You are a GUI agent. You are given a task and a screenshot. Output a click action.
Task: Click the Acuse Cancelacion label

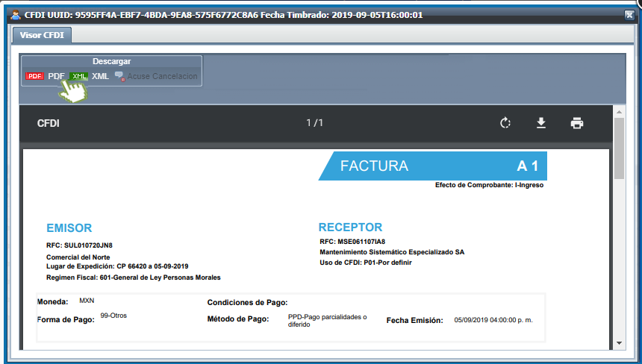tap(162, 76)
